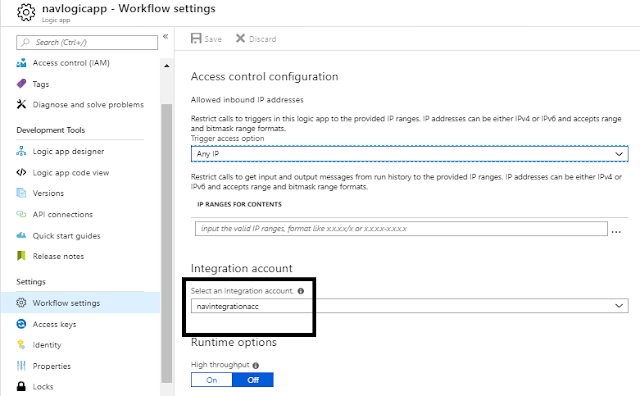Click the Locks padlock icon
640x396 pixels.
(21, 386)
